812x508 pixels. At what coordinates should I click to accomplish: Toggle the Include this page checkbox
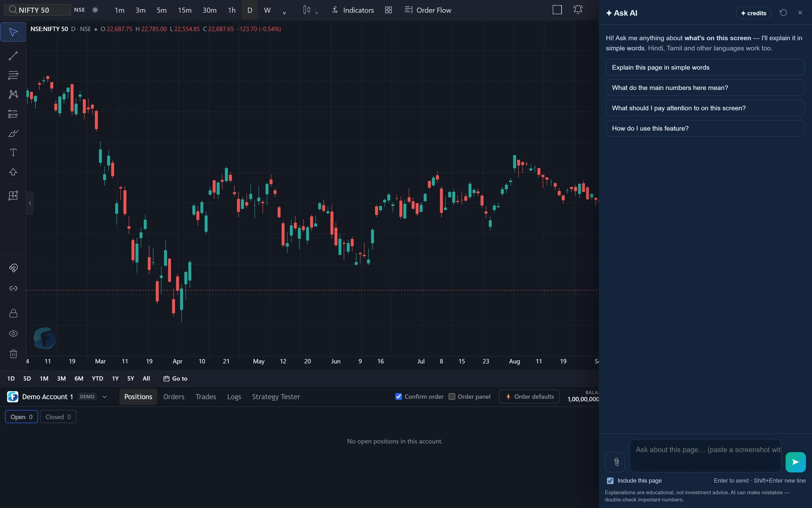[x=610, y=481]
